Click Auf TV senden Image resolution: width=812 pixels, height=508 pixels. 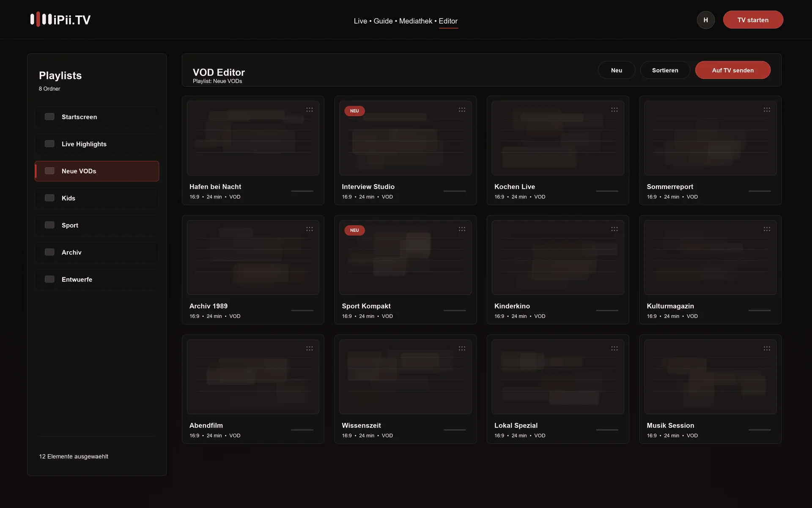click(x=732, y=70)
